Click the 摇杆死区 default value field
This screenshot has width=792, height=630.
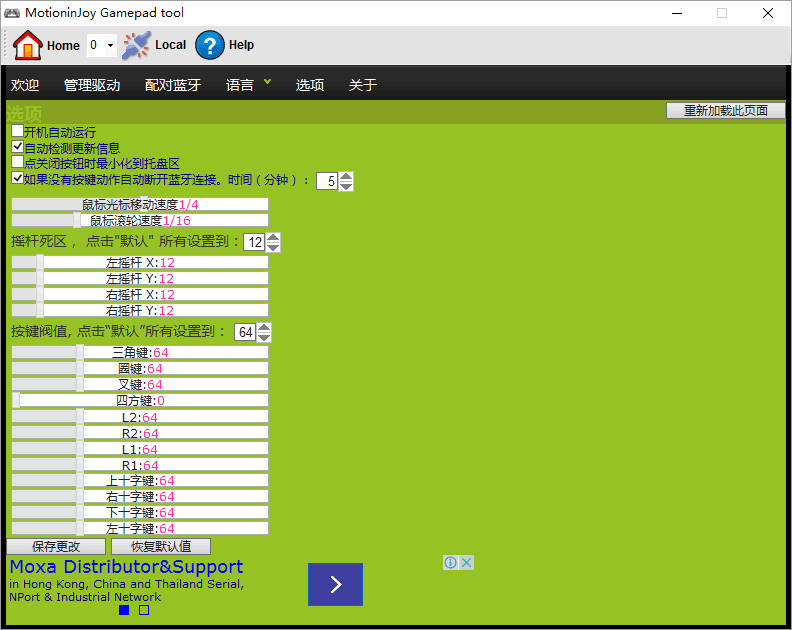click(x=254, y=242)
